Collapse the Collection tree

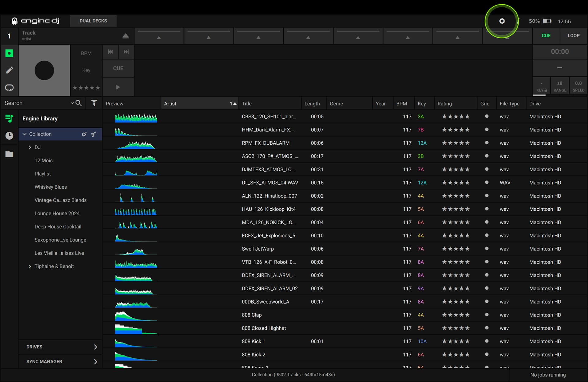click(x=24, y=134)
